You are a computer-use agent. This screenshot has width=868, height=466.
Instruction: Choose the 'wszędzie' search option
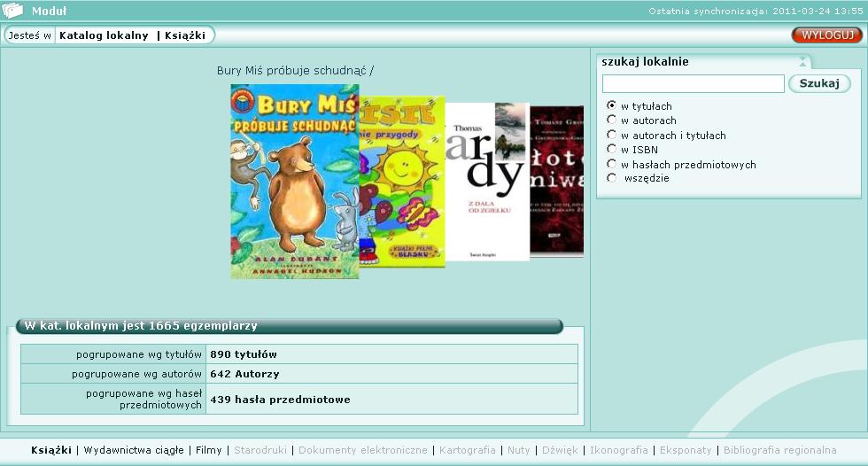[612, 178]
